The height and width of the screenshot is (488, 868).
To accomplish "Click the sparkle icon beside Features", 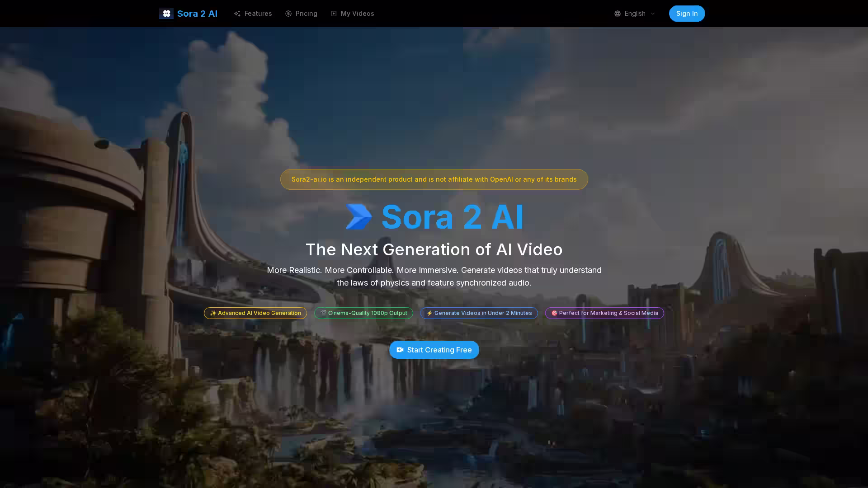I will pos(237,14).
